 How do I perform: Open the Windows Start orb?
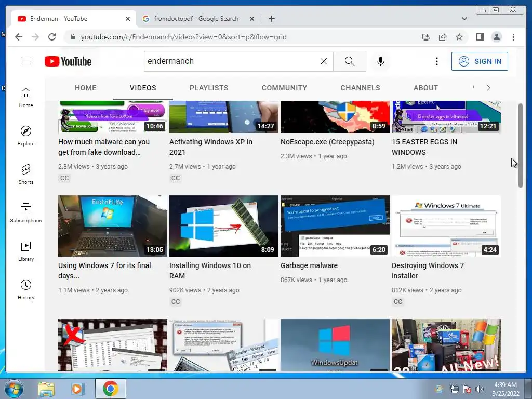(14, 389)
